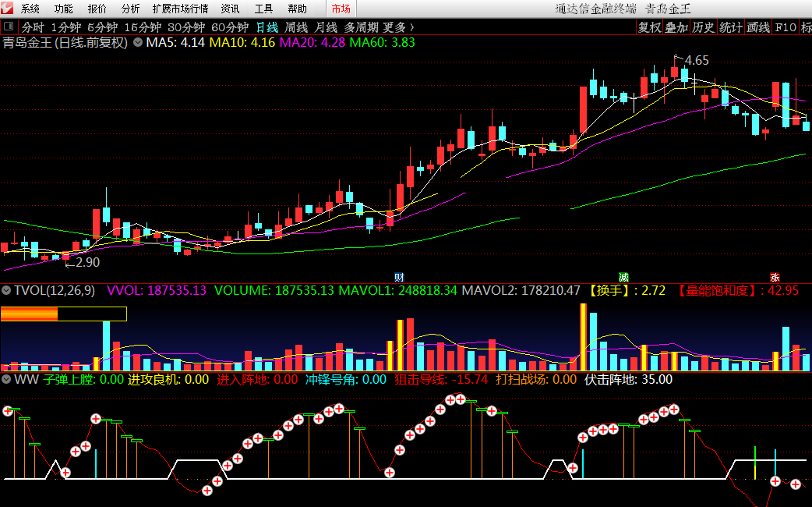Image resolution: width=812 pixels, height=507 pixels.
Task: Switch to 30分钟 period
Action: (x=186, y=27)
